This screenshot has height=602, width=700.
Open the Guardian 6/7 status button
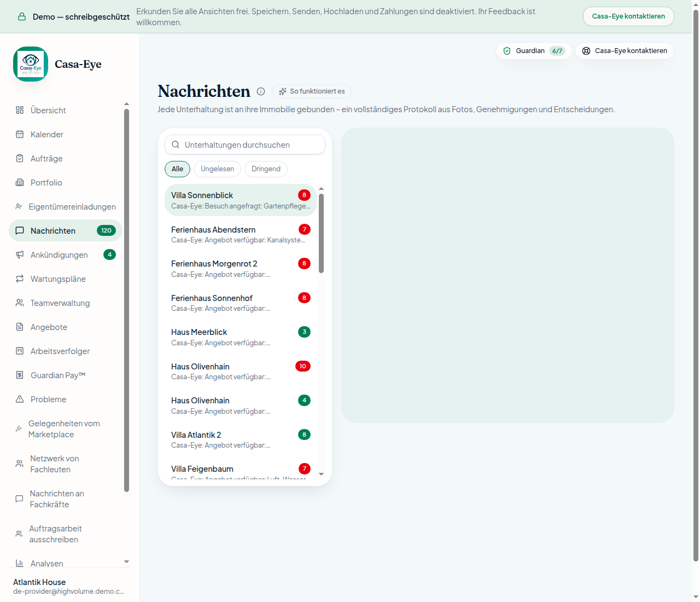click(534, 51)
